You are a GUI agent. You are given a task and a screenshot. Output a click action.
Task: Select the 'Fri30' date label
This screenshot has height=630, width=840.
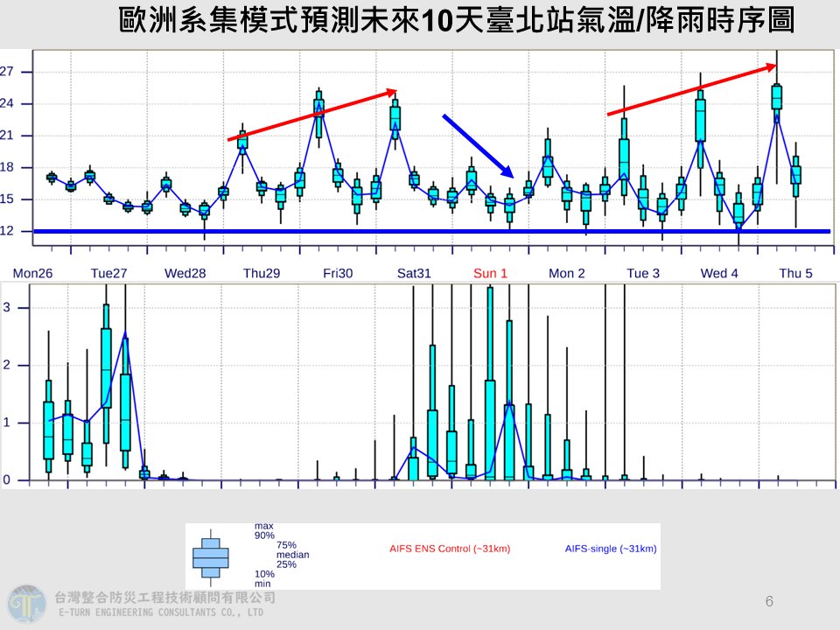click(338, 274)
